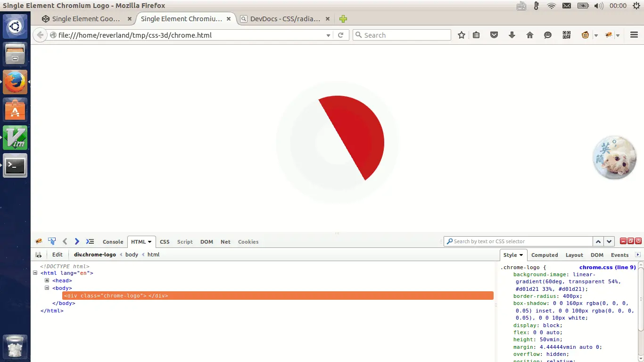This screenshot has height=362, width=644.
Task: Switch to the Script panel tab
Action: 185,242
